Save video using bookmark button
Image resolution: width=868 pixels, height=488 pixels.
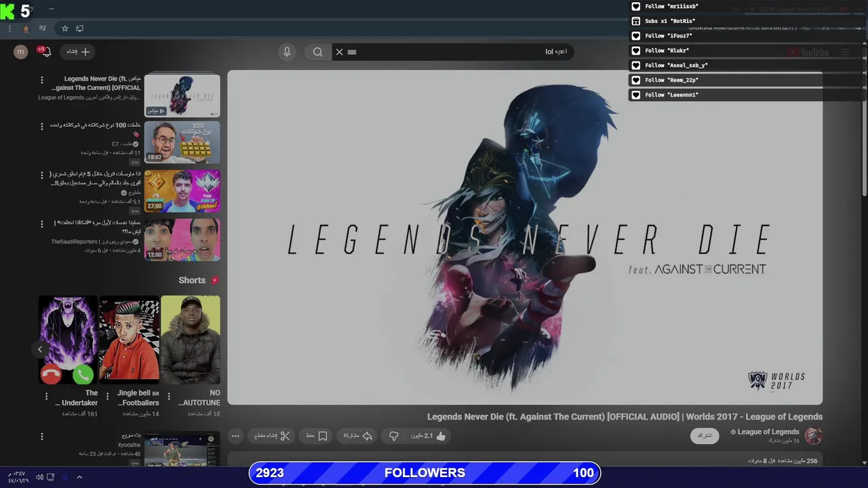tap(317, 436)
